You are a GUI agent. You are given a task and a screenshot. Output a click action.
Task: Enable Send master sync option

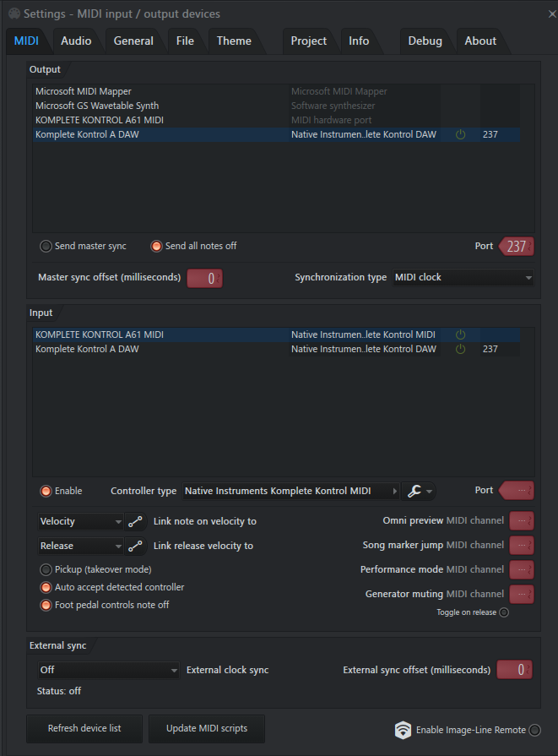coord(46,247)
